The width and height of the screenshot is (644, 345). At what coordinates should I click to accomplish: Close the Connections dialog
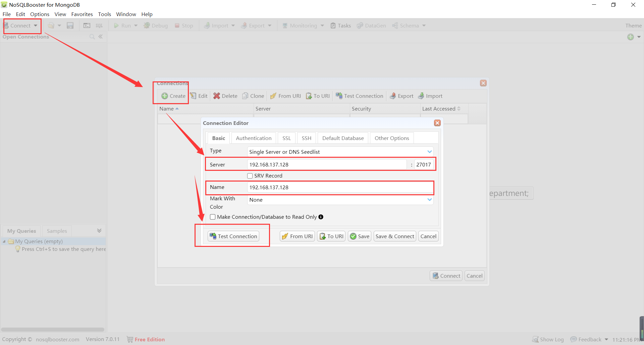point(483,83)
